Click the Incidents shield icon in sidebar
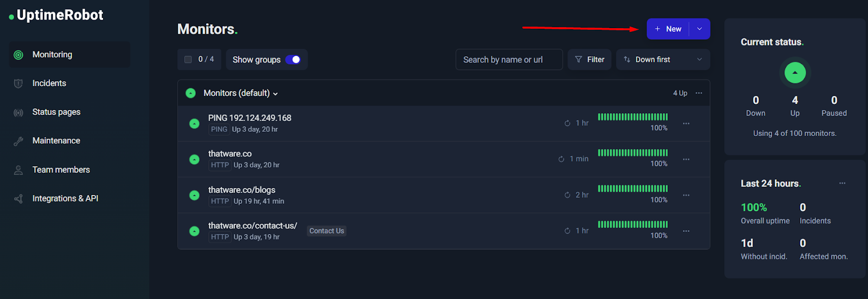Screen dimensions: 868x299 (18, 83)
